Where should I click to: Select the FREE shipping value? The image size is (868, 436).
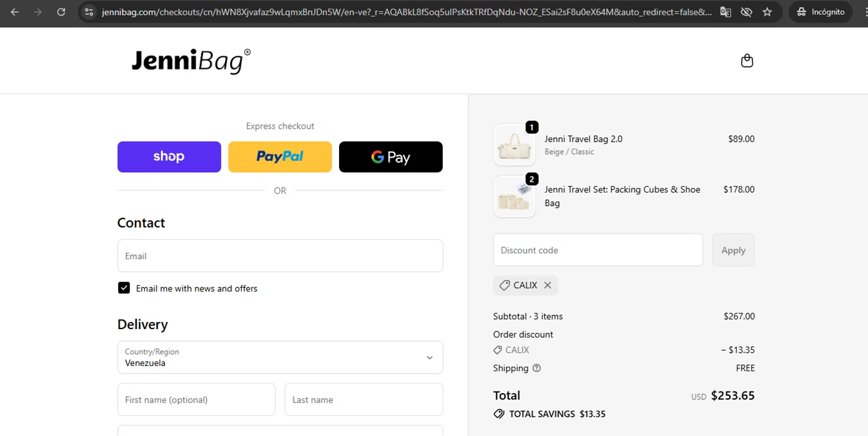click(x=745, y=368)
